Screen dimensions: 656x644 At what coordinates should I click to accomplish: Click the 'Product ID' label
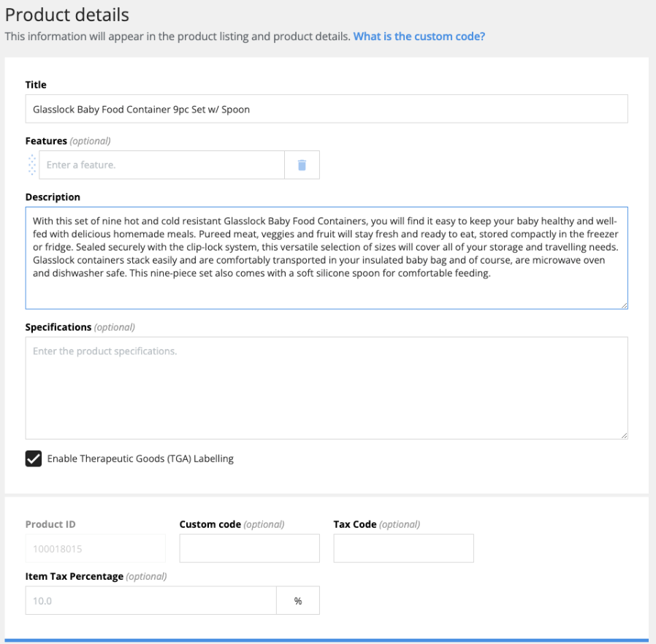pyautogui.click(x=50, y=524)
